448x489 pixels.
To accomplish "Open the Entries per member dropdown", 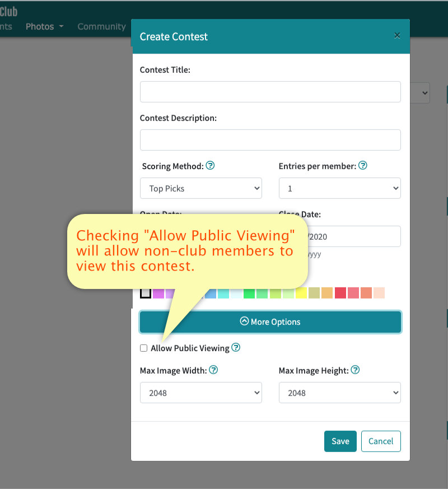I will point(339,188).
